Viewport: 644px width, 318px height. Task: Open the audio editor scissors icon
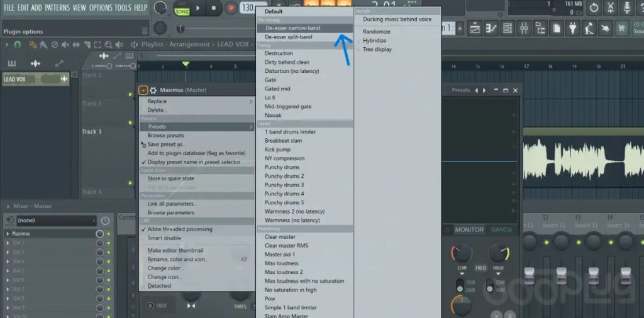pyautogui.click(x=611, y=8)
